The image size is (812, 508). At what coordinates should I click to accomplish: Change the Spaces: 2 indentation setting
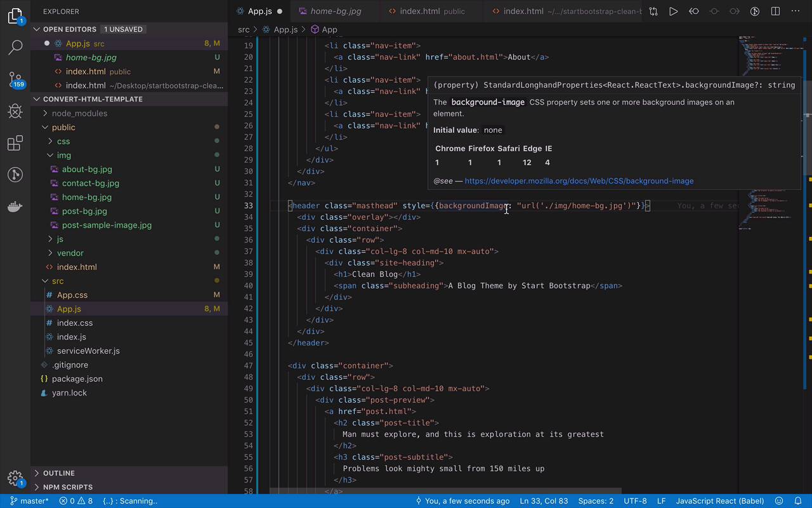pos(596,501)
